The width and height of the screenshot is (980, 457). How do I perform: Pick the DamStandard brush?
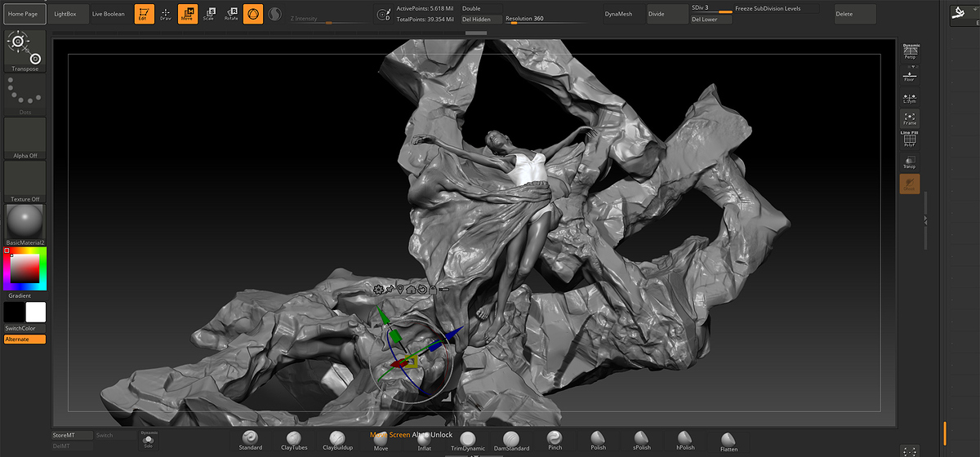click(511, 441)
